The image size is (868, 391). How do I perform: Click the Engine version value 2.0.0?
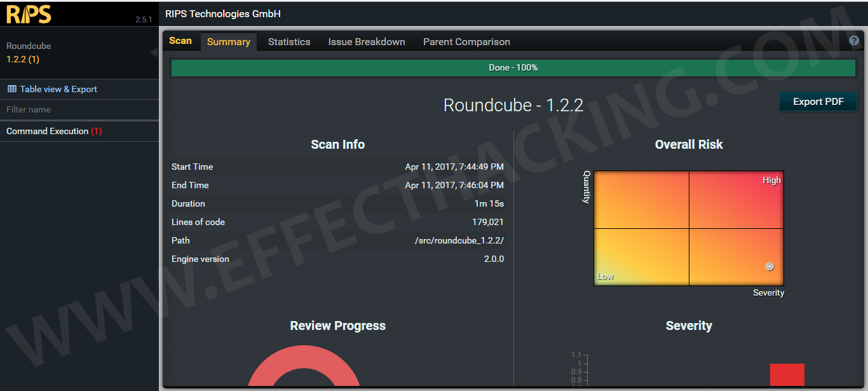(x=494, y=259)
